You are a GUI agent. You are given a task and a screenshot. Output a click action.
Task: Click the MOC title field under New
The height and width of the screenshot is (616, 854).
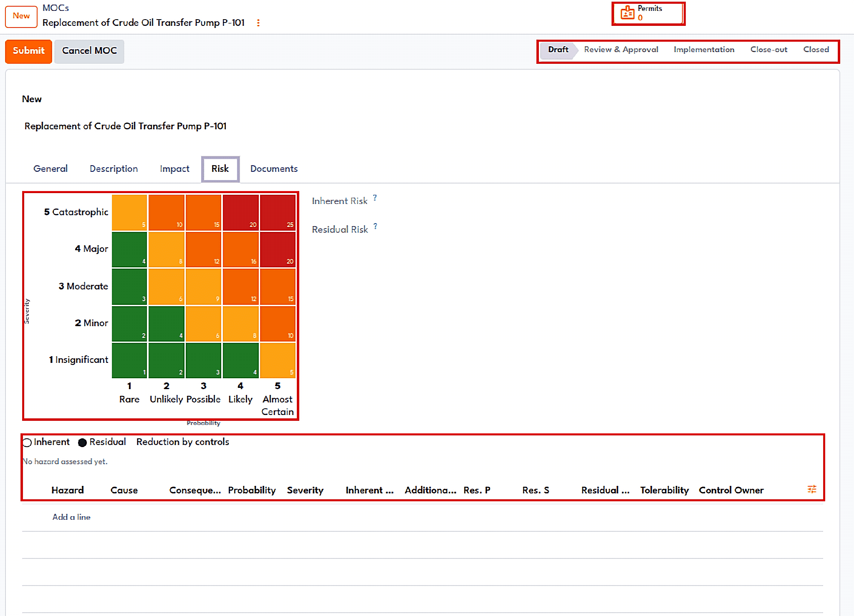tap(125, 126)
